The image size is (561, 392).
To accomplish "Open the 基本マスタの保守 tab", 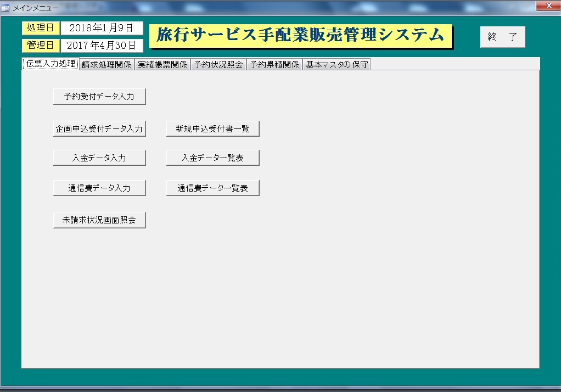I will coord(336,64).
